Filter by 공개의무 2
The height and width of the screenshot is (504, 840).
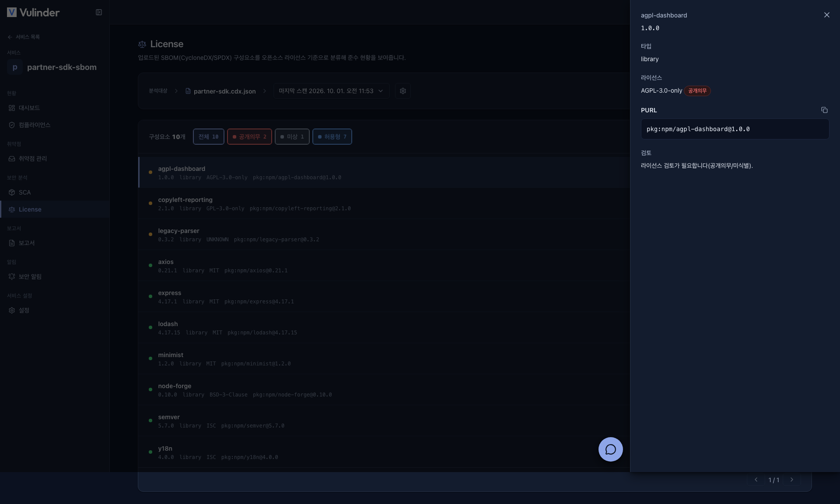pos(249,137)
